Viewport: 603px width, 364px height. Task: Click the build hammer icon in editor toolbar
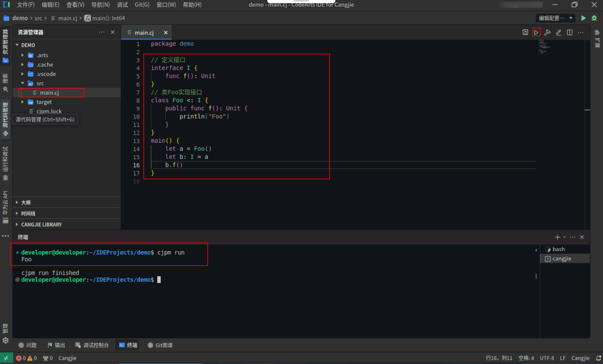[547, 32]
